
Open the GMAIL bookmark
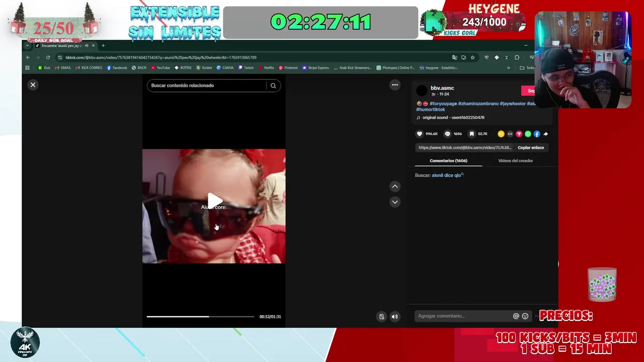coord(63,68)
